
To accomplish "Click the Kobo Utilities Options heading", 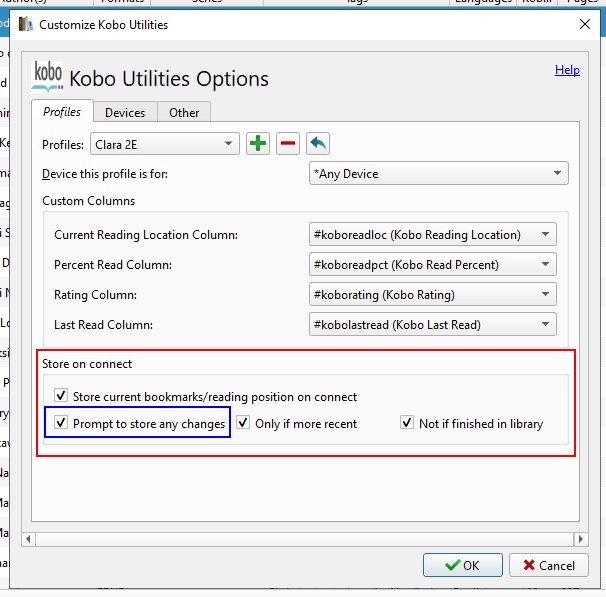I will point(169,79).
